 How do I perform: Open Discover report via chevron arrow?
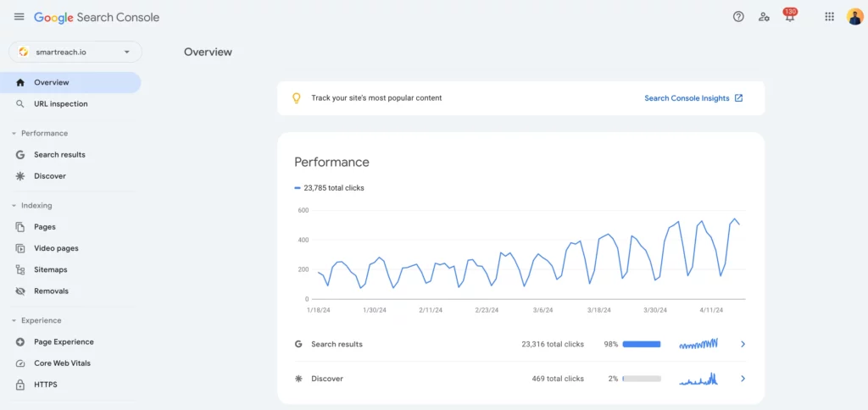(x=743, y=379)
